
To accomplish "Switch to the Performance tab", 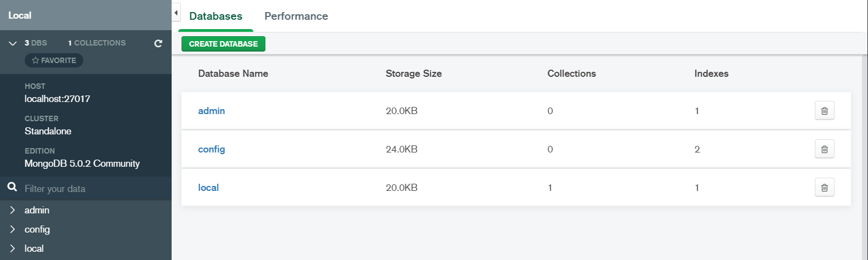I will 296,16.
